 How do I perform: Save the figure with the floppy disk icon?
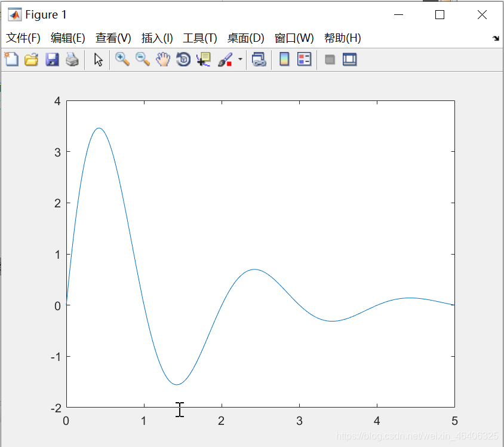(52, 60)
